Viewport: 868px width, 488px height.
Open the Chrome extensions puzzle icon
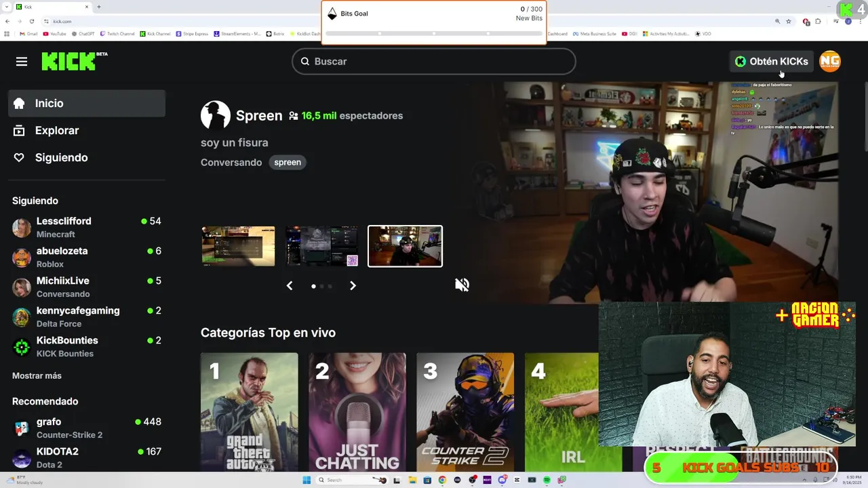[x=818, y=21]
